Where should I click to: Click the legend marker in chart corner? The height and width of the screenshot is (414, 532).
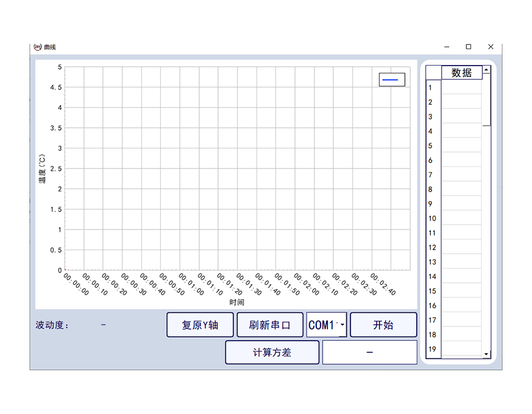click(x=391, y=79)
